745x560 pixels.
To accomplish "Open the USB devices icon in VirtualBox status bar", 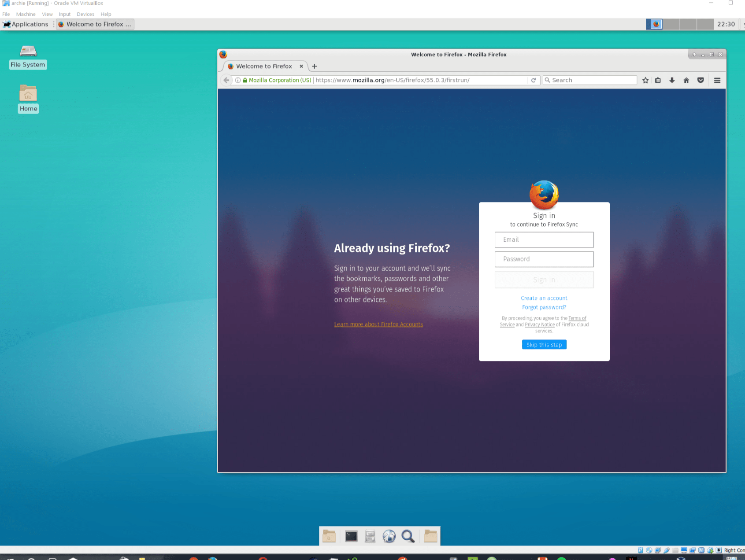I will (x=667, y=550).
